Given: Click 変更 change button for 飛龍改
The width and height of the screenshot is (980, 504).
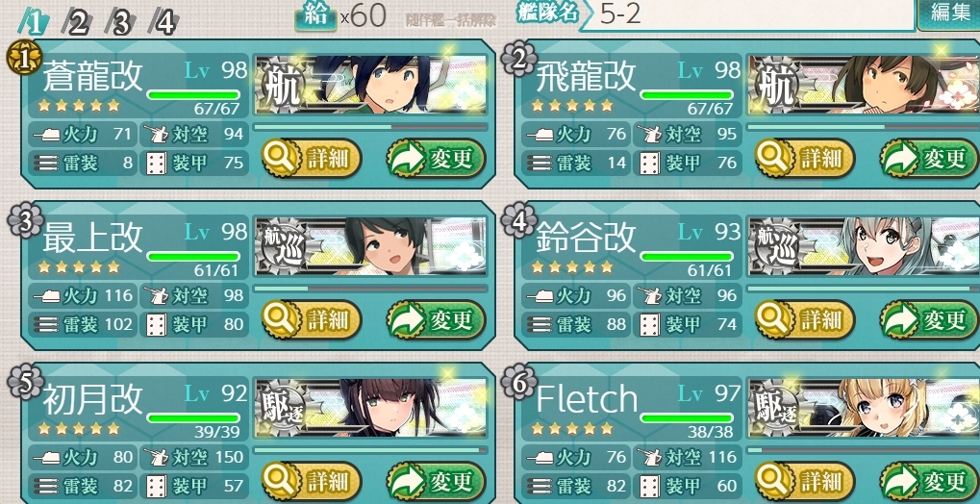Looking at the screenshot, I should 929,158.
